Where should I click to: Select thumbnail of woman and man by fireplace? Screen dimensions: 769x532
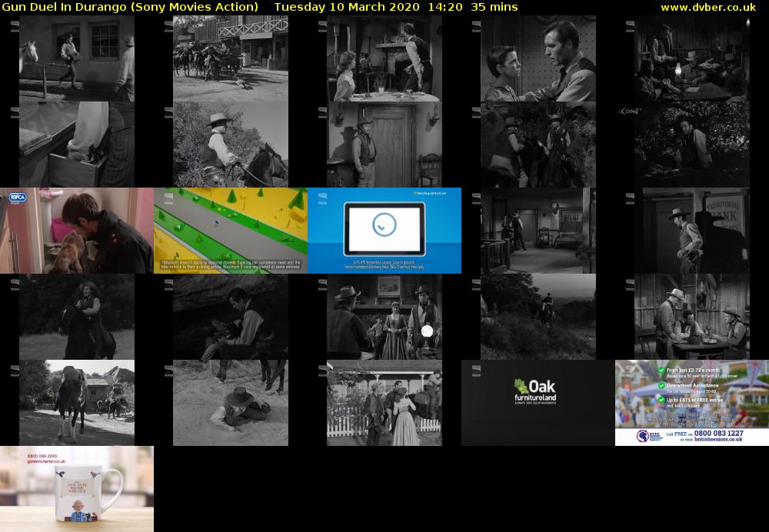pyautogui.click(x=384, y=58)
